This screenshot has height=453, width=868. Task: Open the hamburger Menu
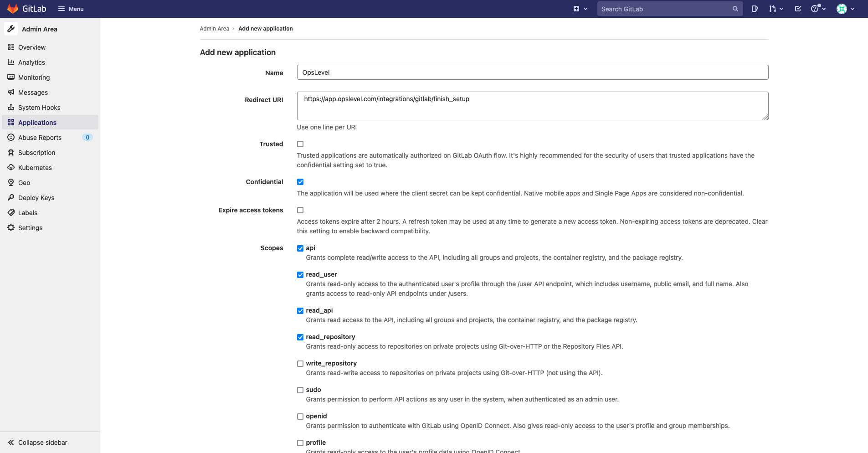point(71,9)
